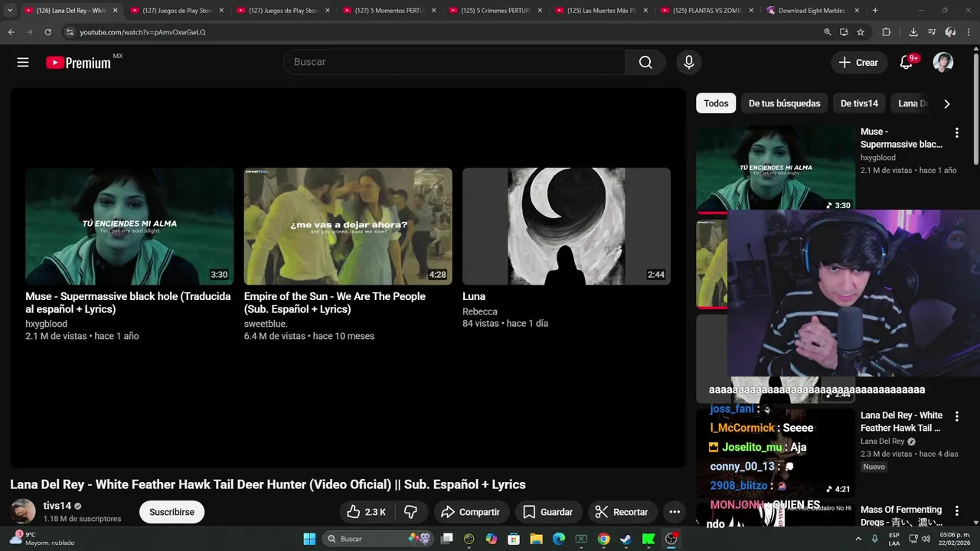The height and width of the screenshot is (551, 980).
Task: Open Lana Del Rey sidebar video title
Action: (901, 422)
